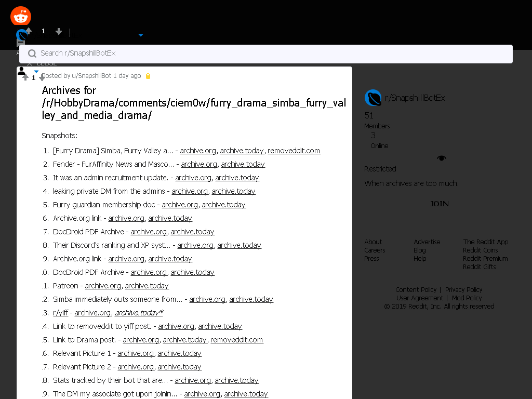Downvote using the top bar down arrow

coord(59,31)
